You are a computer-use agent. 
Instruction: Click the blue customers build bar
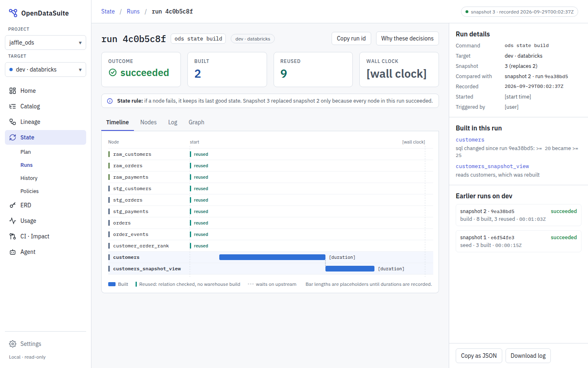tap(272, 257)
